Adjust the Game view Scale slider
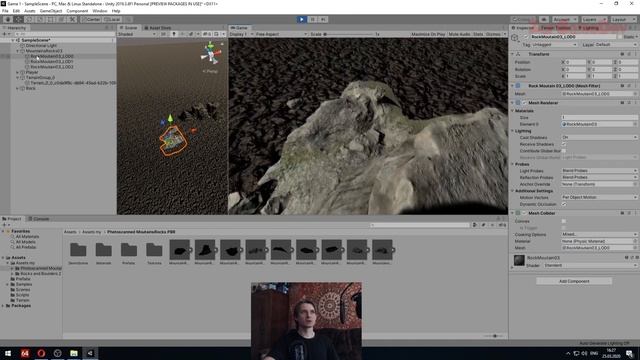 (x=349, y=34)
